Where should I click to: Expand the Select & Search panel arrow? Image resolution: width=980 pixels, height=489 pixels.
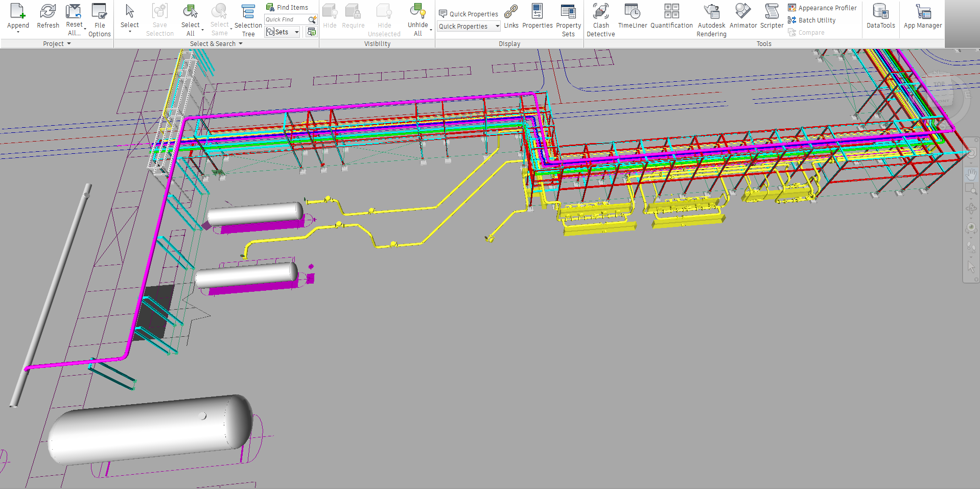click(241, 44)
